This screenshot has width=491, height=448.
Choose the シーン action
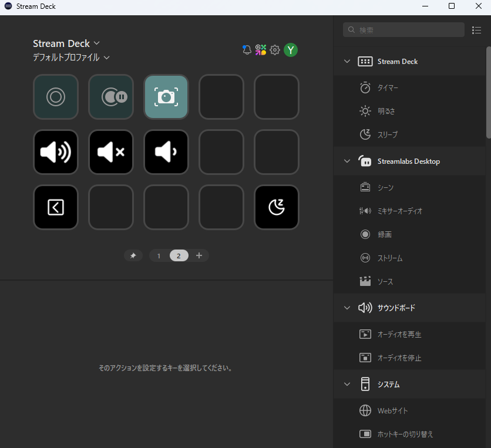click(409, 187)
